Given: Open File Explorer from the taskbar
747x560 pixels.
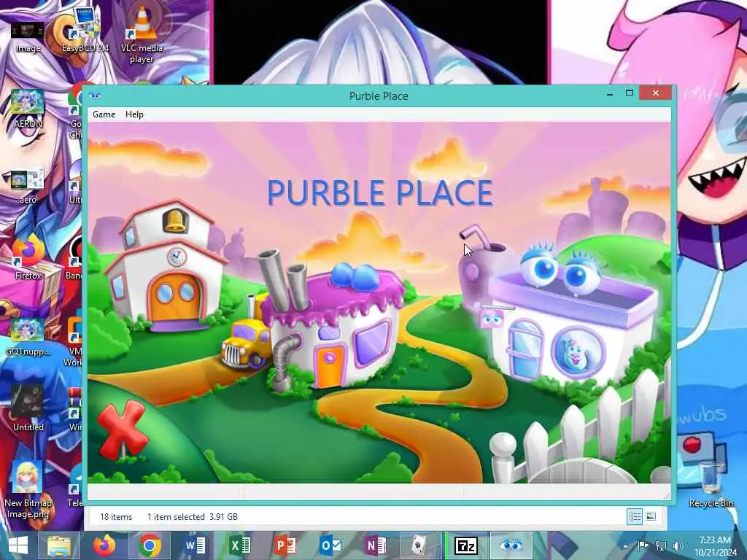Looking at the screenshot, I should point(59,545).
